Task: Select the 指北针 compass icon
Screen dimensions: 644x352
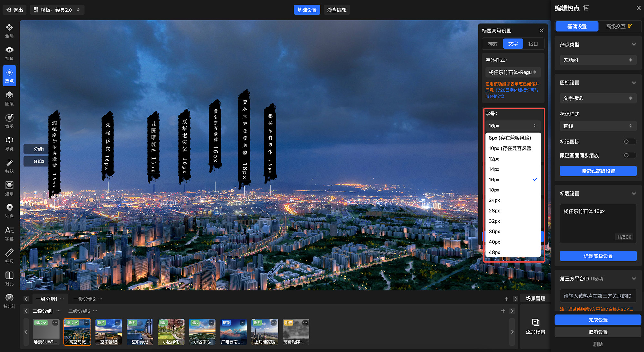Action: pyautogui.click(x=9, y=298)
